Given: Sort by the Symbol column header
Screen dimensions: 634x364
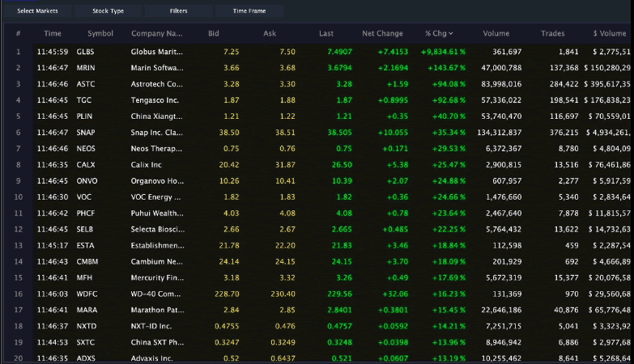Looking at the screenshot, I should (x=100, y=33).
